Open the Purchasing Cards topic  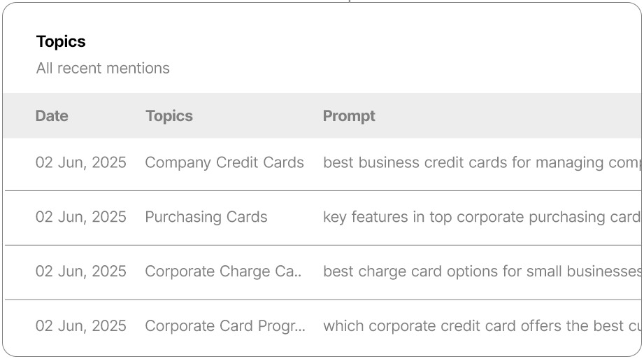point(206,218)
